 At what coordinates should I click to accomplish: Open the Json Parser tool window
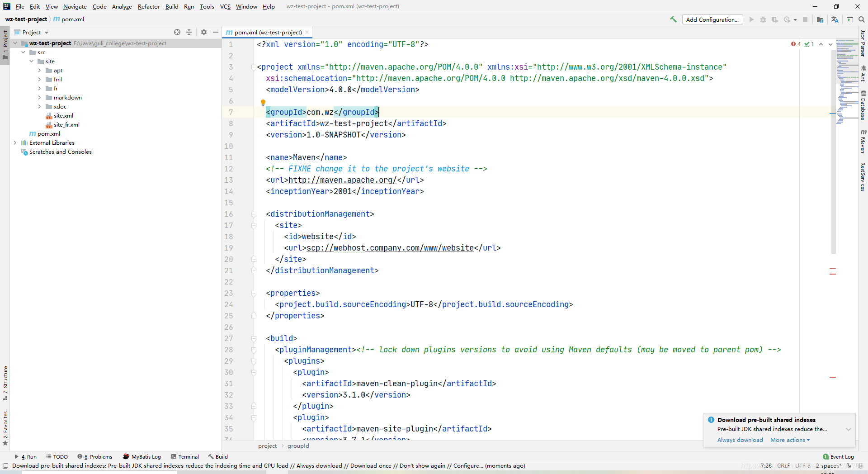point(863,43)
